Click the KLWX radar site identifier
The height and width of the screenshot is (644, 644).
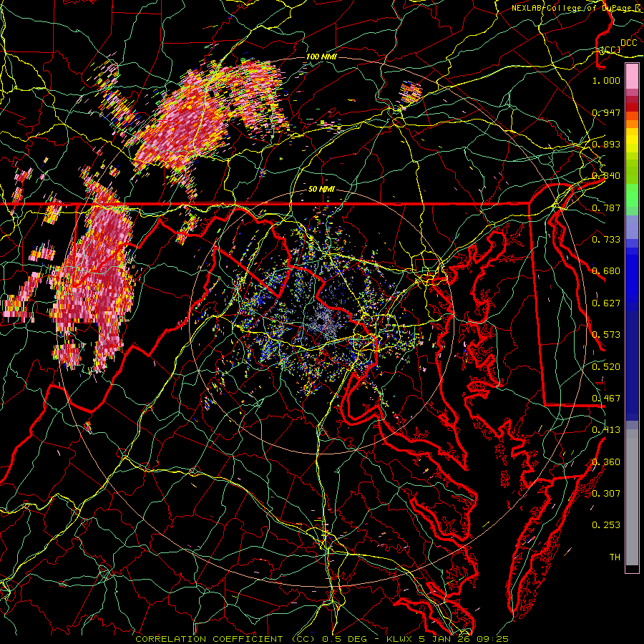400,639
